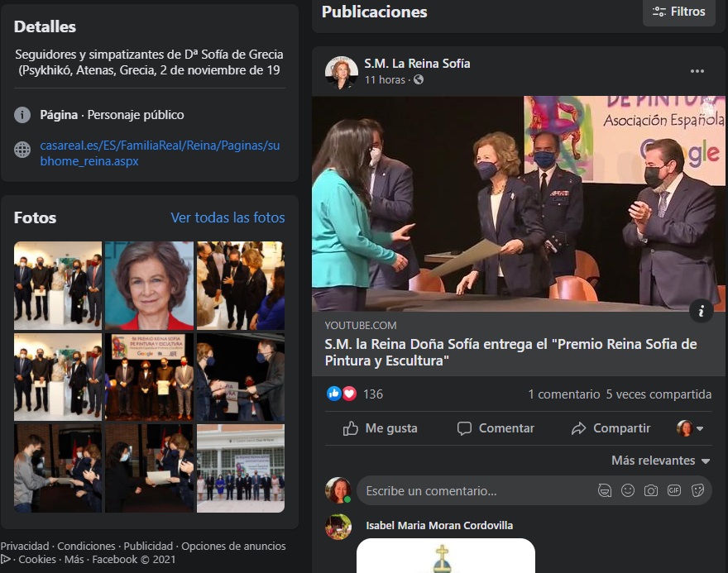This screenshot has height=573, width=728.
Task: View the like reaction icon
Action: click(x=334, y=394)
